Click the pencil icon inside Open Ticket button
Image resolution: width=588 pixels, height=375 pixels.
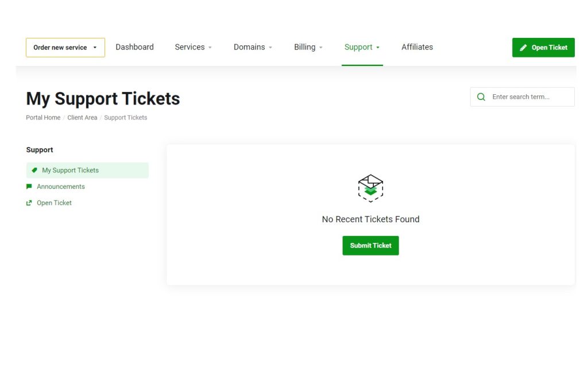[x=524, y=47]
